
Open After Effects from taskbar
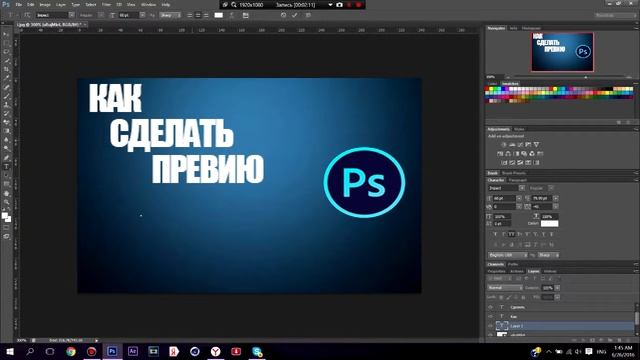click(x=133, y=351)
